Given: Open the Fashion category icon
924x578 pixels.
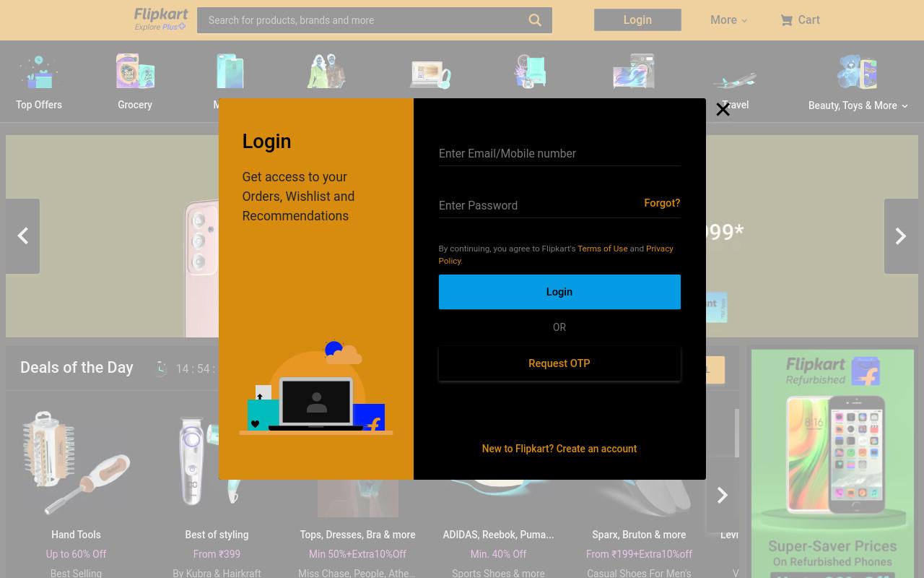Looking at the screenshot, I should pos(326,72).
